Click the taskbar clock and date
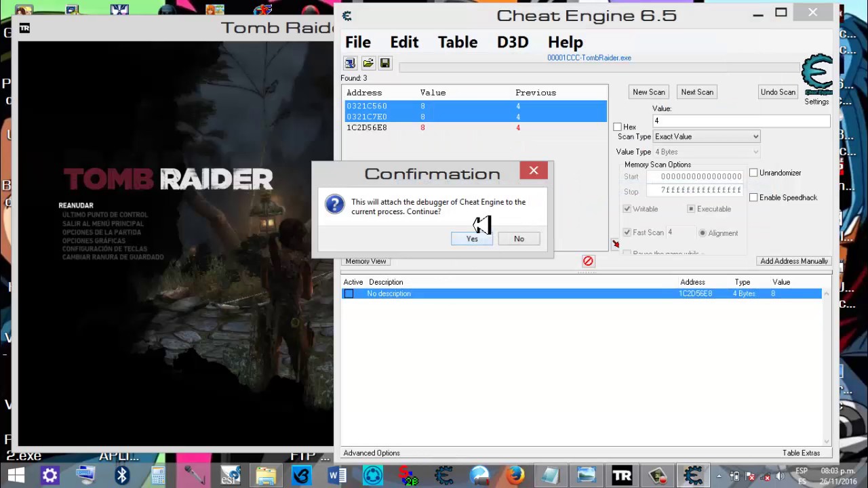 click(837, 476)
